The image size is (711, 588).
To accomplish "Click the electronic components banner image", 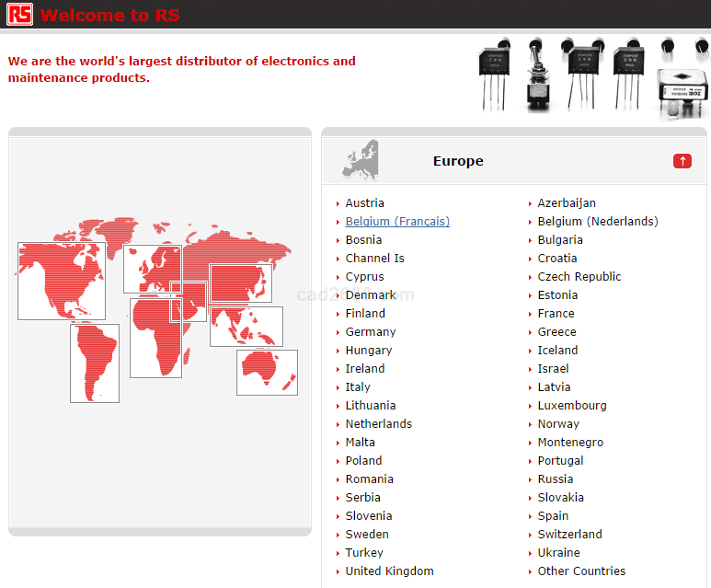I will (593, 76).
